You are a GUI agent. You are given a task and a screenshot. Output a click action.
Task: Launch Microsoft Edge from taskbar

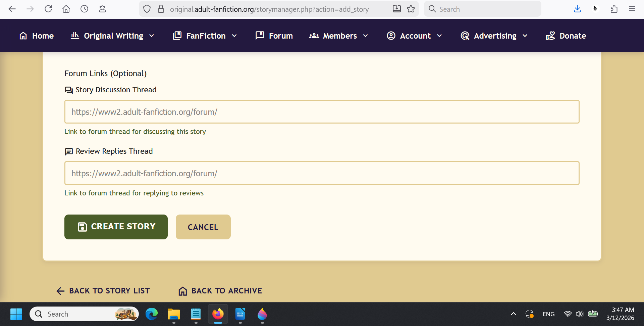pos(152,314)
